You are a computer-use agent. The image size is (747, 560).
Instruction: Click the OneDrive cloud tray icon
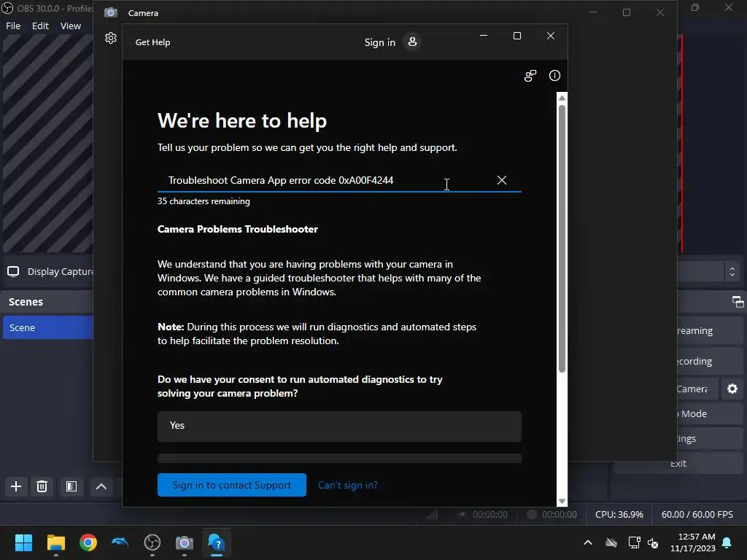point(611,542)
